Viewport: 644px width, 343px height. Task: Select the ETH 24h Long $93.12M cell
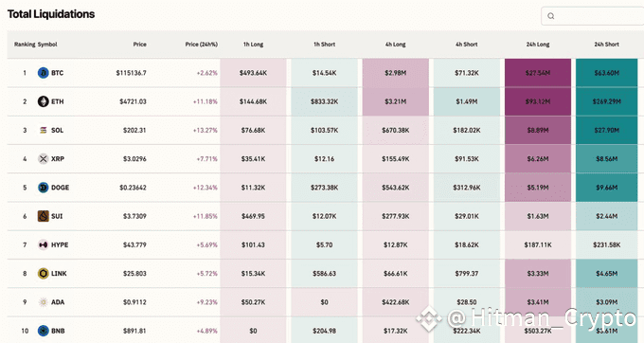point(538,101)
